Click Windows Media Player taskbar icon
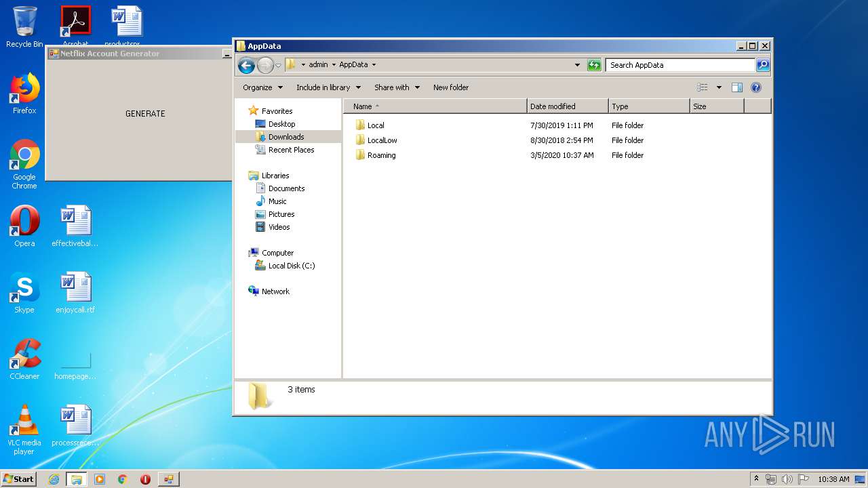This screenshot has height=488, width=868. [100, 479]
